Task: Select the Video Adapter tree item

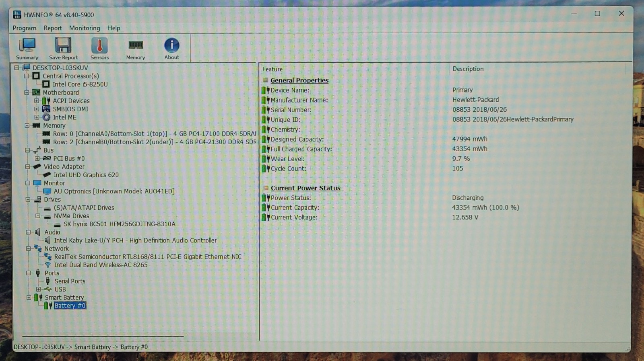Action: point(64,166)
